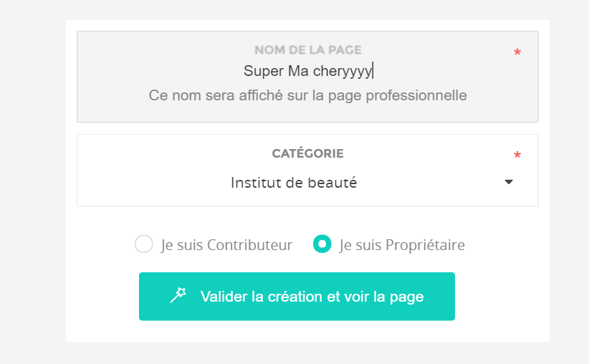Validate creation with Valider la création et voir la page
Image resolution: width=589 pixels, height=364 pixels.
(297, 297)
